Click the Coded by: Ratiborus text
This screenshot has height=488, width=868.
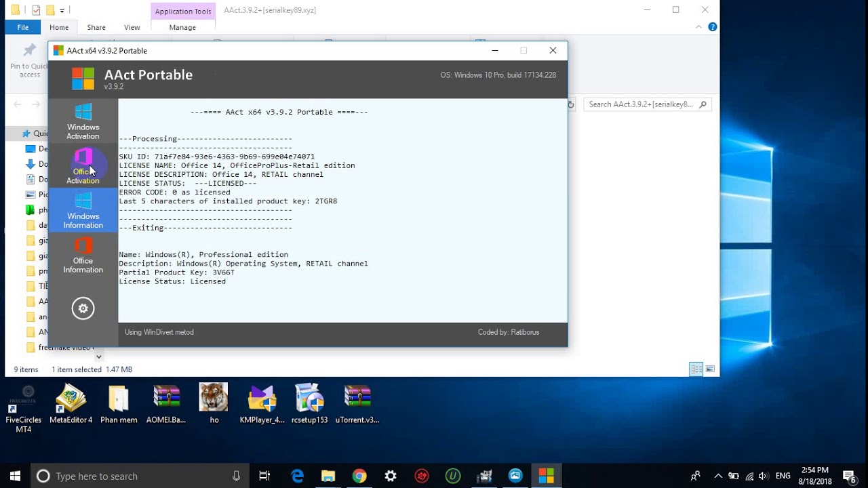click(x=509, y=332)
